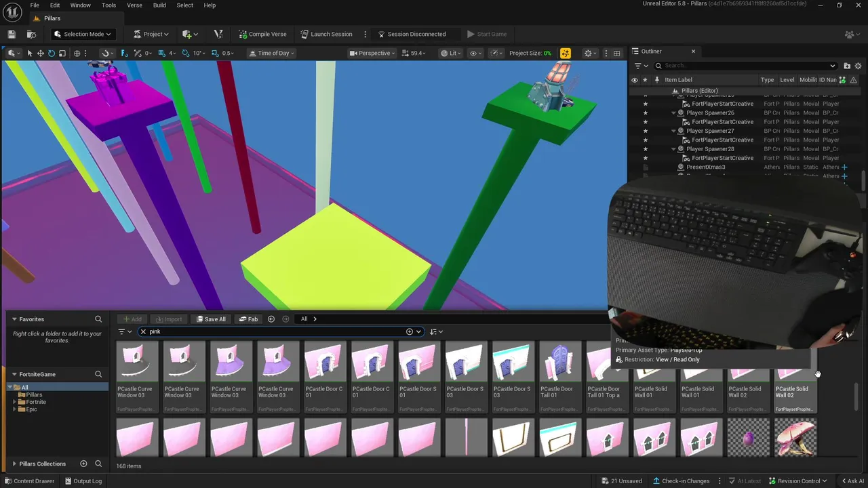
Task: Click the Outliner search field
Action: [x=746, y=66]
